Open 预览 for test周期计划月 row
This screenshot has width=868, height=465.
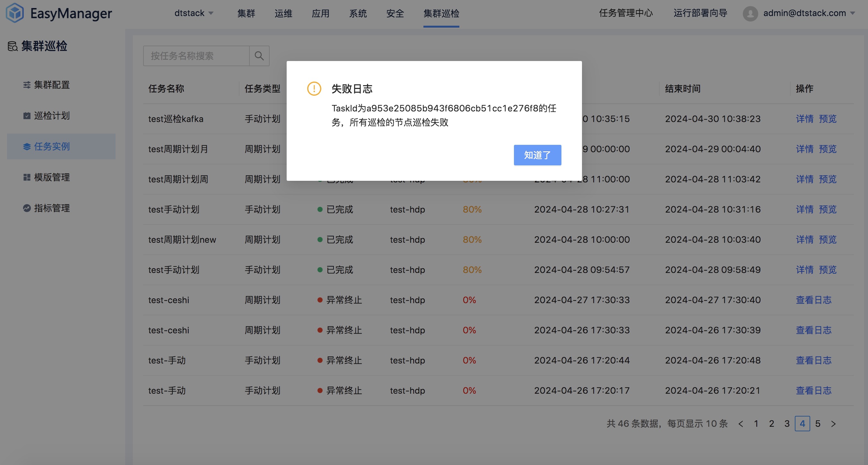pos(828,149)
